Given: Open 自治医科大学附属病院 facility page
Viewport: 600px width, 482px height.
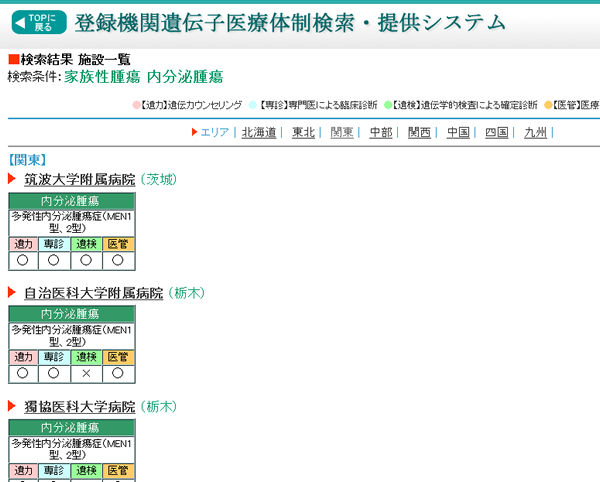Looking at the screenshot, I should (94, 293).
